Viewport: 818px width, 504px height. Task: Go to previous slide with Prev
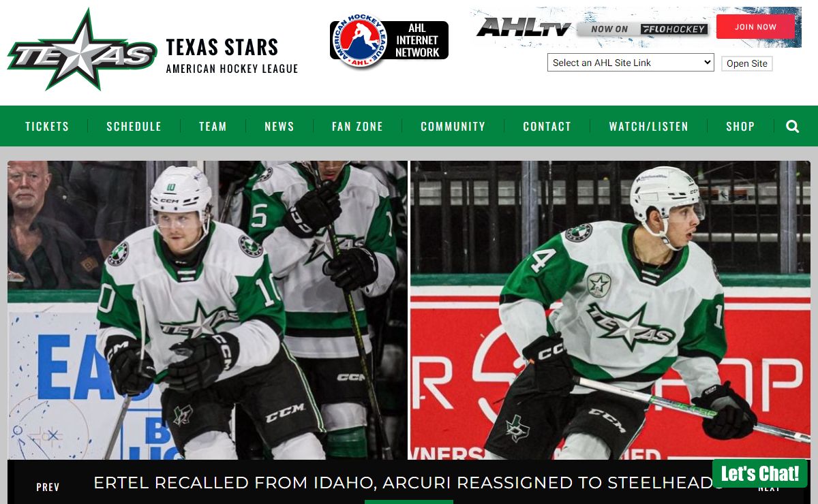[x=48, y=487]
